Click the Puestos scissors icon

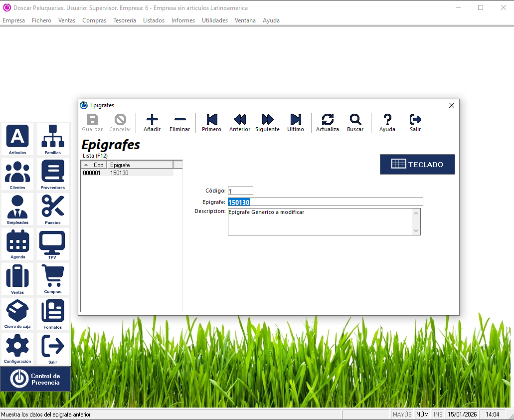coord(52,209)
